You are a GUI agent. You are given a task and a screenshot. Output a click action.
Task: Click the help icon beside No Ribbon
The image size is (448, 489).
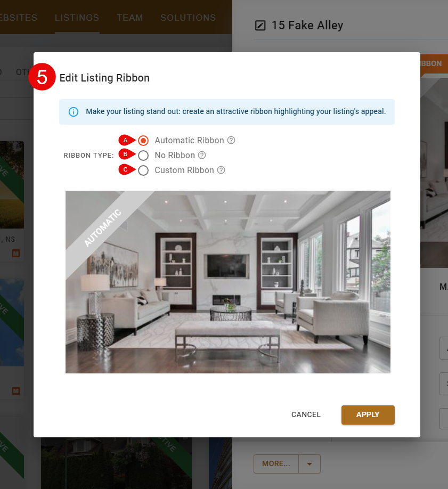pos(202,155)
